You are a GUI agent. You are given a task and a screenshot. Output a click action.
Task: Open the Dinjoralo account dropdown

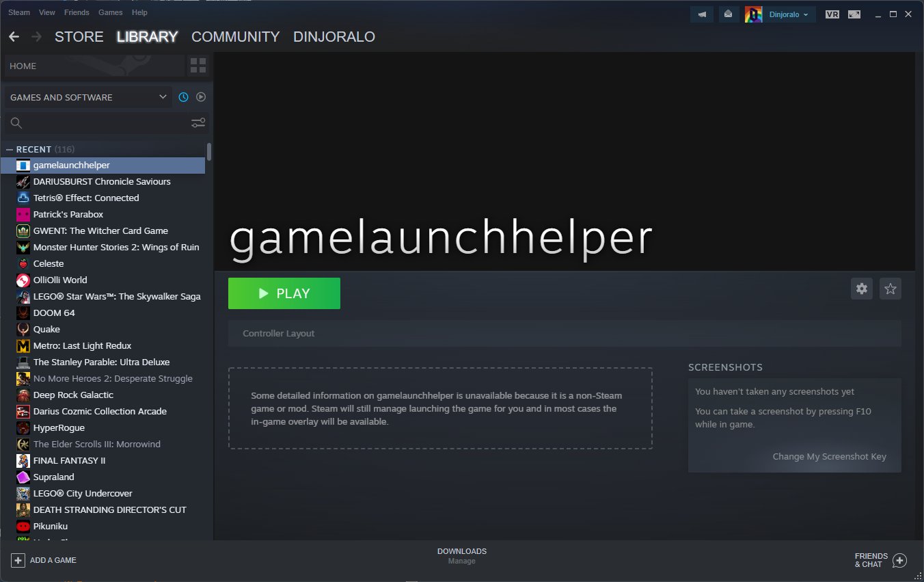789,14
